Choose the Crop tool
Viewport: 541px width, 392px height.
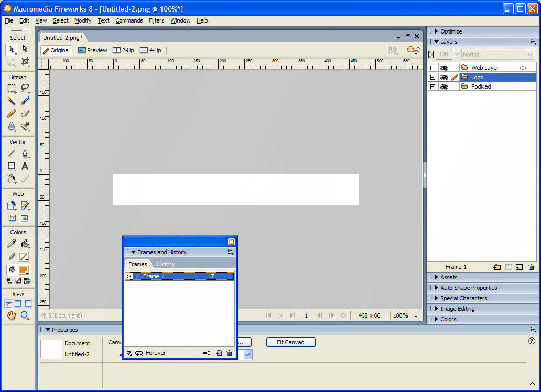[25, 62]
